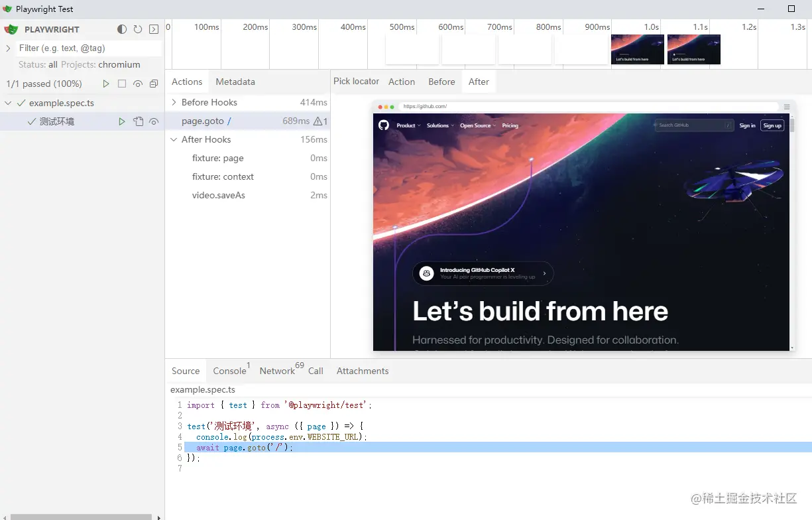
Task: Select the fixture: context action
Action: point(247,176)
